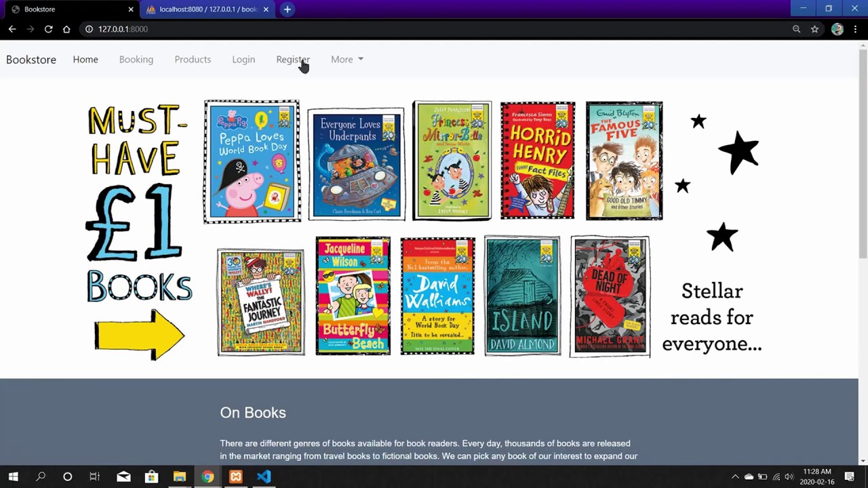The height and width of the screenshot is (488, 868).
Task: Click the Bookstore brand link
Action: (31, 60)
